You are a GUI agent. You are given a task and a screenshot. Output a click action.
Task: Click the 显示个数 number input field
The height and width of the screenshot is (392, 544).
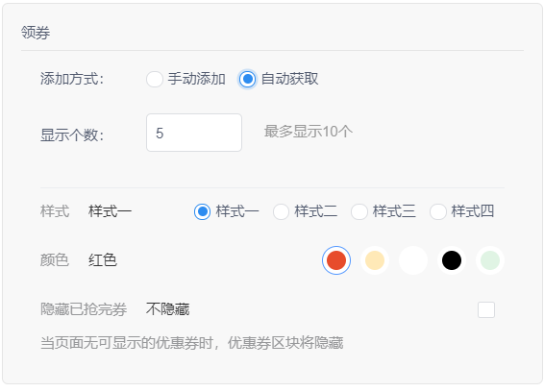[x=194, y=133]
